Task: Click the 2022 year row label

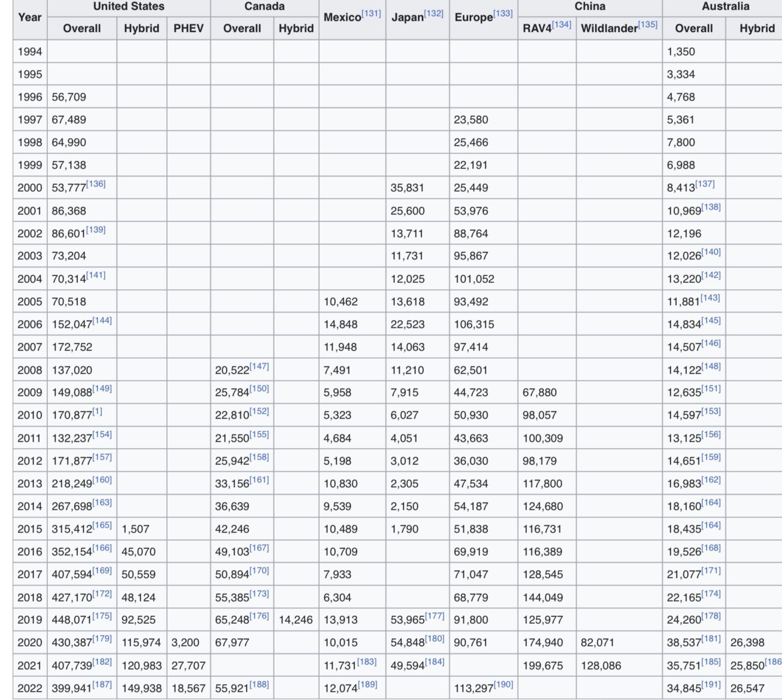Action: point(30,688)
